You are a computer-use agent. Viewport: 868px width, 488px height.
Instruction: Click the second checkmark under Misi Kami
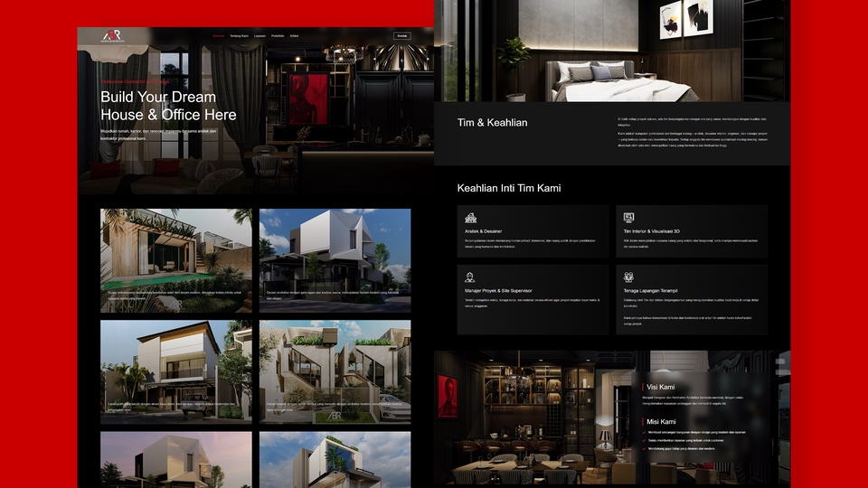point(645,440)
